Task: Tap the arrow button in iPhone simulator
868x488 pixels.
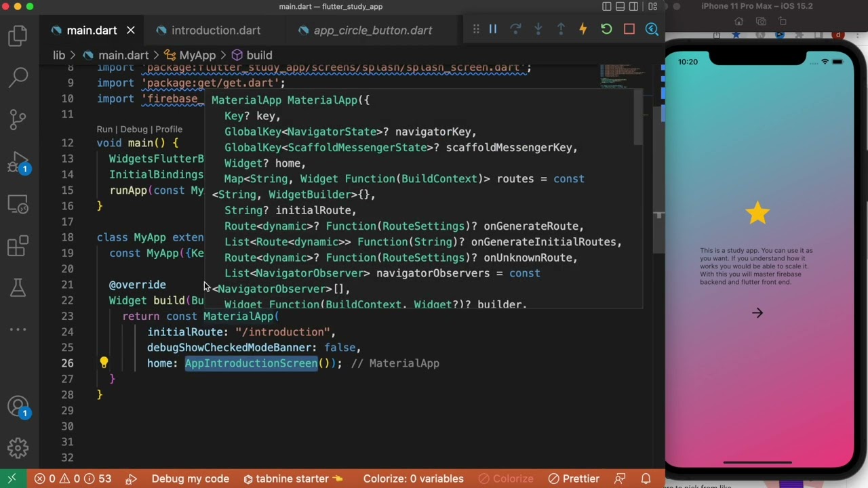Action: coord(757,313)
